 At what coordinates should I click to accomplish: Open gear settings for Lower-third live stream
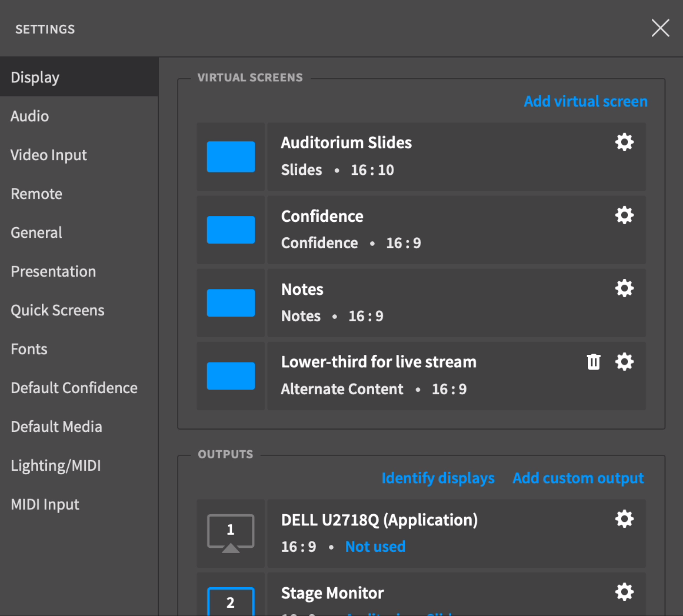click(624, 362)
